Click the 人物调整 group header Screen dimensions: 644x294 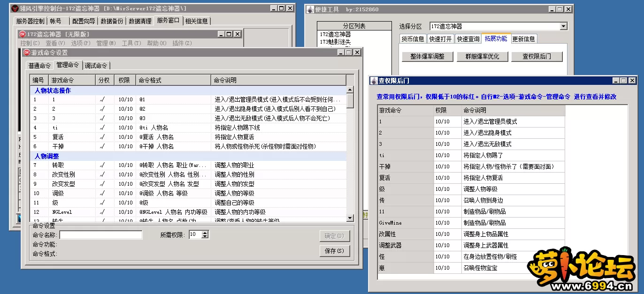tap(188, 156)
